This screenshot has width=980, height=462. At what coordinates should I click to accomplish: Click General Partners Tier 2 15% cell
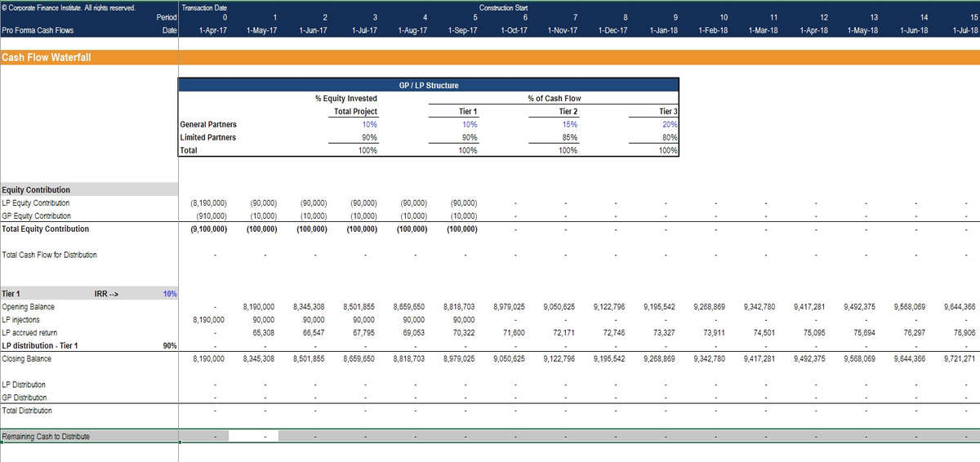568,124
